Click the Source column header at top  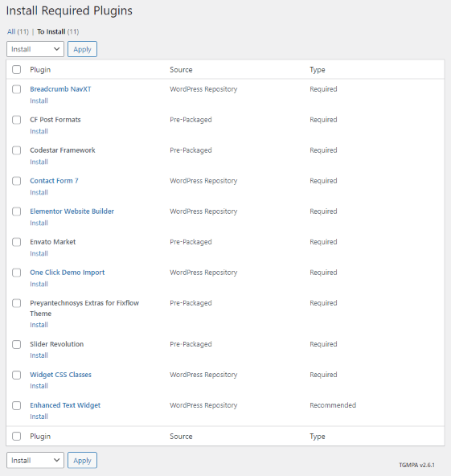click(181, 69)
